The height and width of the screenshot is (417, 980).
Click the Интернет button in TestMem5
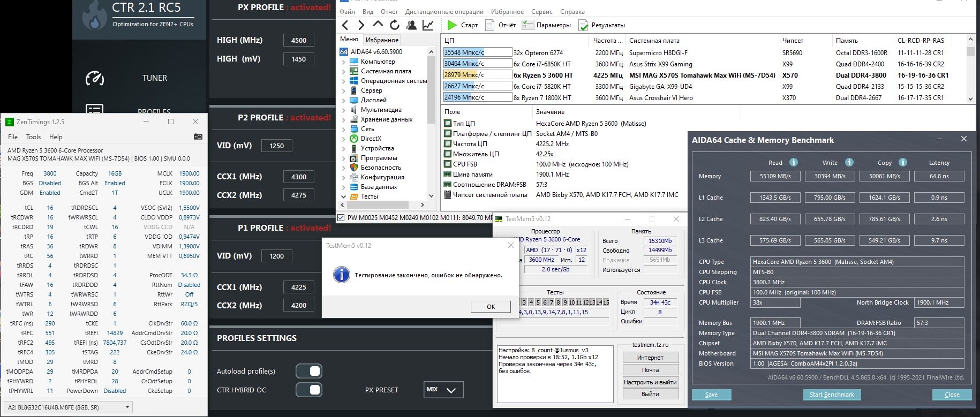click(651, 358)
